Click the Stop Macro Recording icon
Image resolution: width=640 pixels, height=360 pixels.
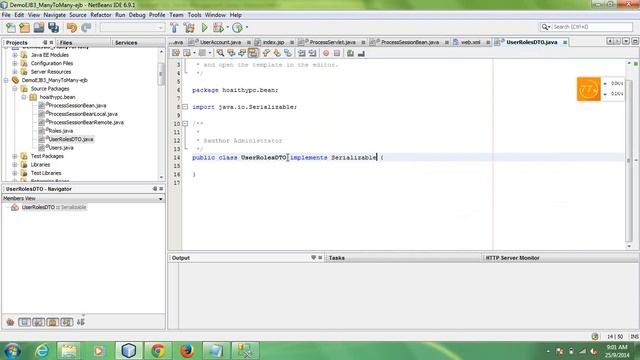click(337, 53)
